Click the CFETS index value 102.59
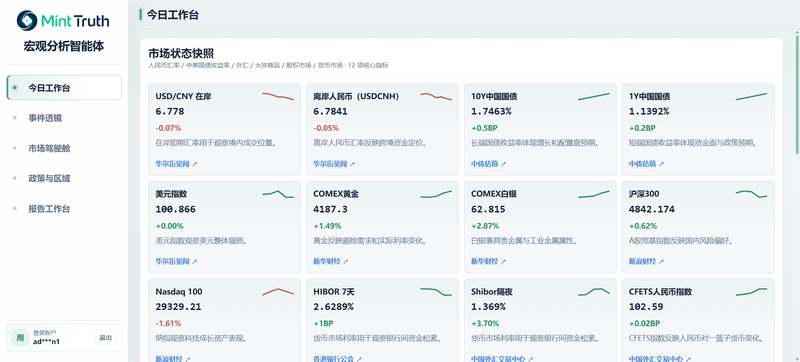The width and height of the screenshot is (800, 362). click(646, 307)
